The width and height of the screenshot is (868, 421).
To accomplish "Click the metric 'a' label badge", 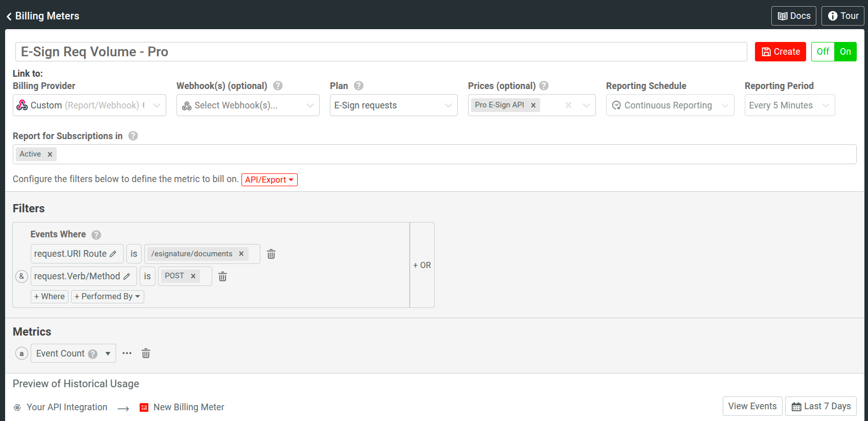I will 21,353.
